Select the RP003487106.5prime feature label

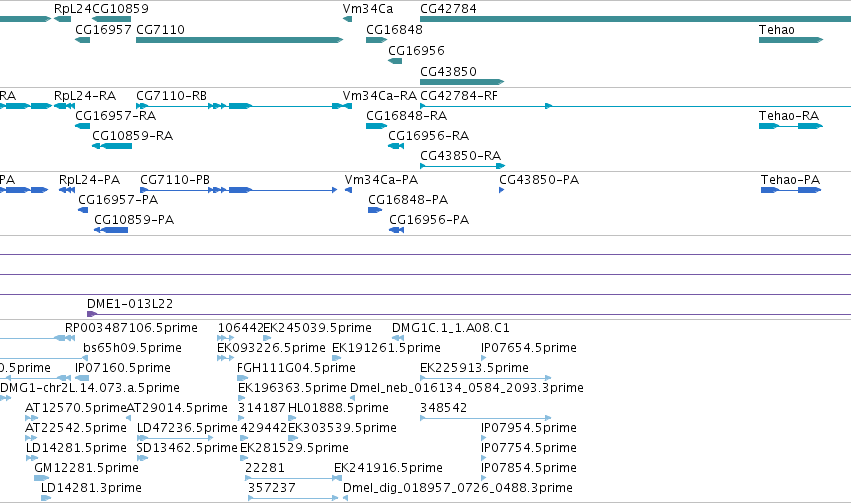click(131, 328)
